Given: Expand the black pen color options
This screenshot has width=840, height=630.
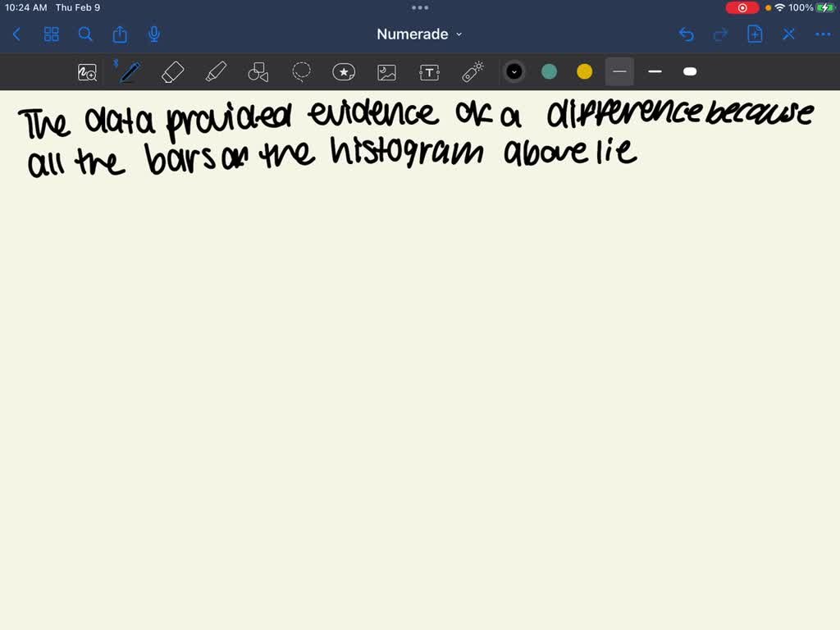Looking at the screenshot, I should tap(514, 71).
